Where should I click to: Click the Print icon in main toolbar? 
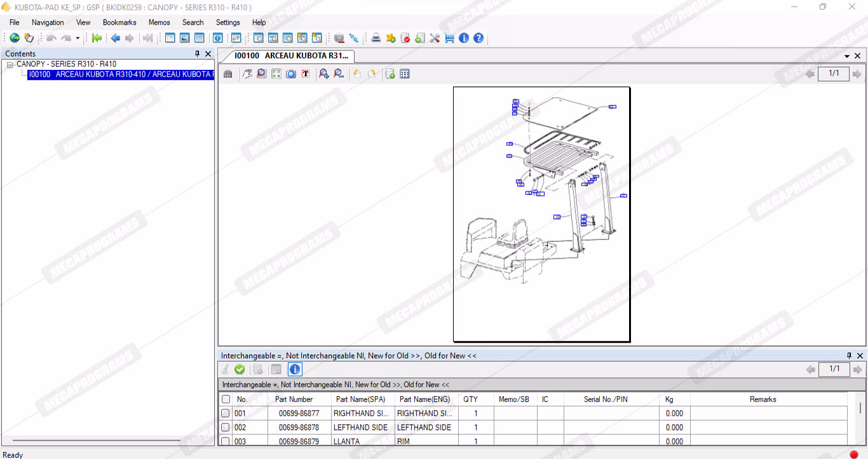pyautogui.click(x=376, y=38)
